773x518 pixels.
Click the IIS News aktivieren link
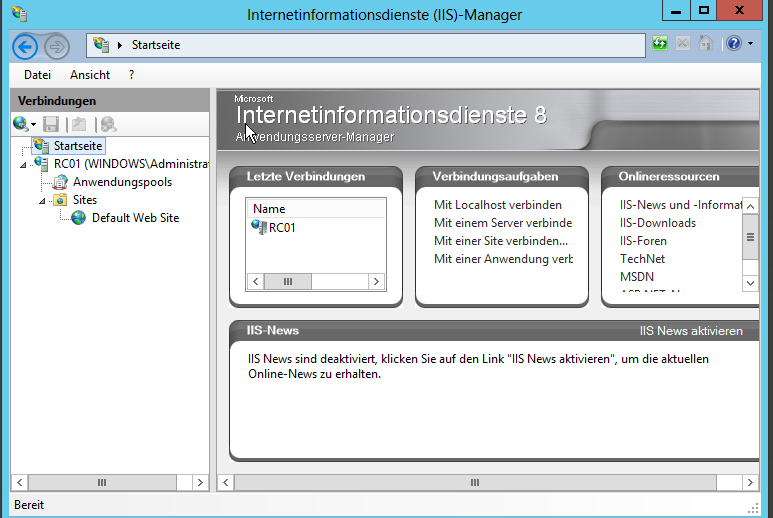(x=691, y=331)
